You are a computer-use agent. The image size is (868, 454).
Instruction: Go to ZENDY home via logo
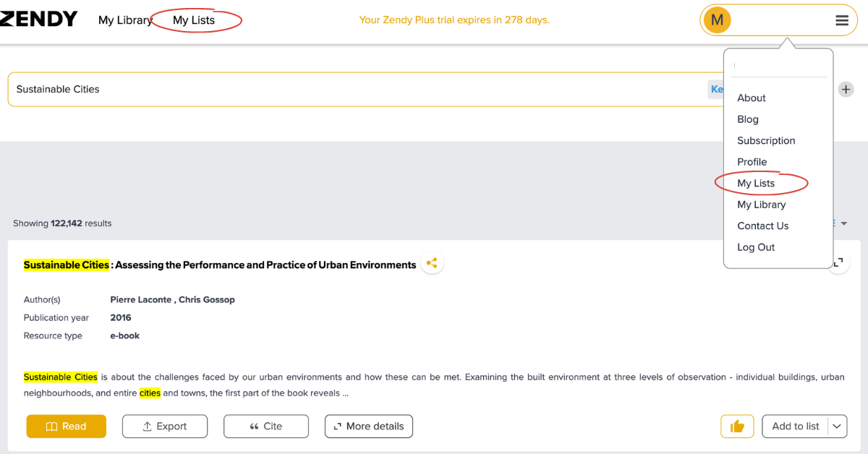(38, 20)
